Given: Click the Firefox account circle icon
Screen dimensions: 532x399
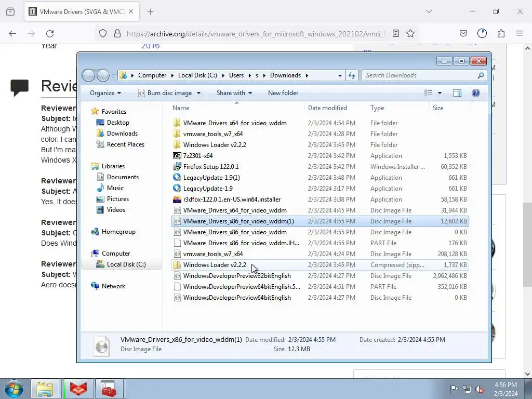Looking at the screenshot, I should click(x=482, y=33).
